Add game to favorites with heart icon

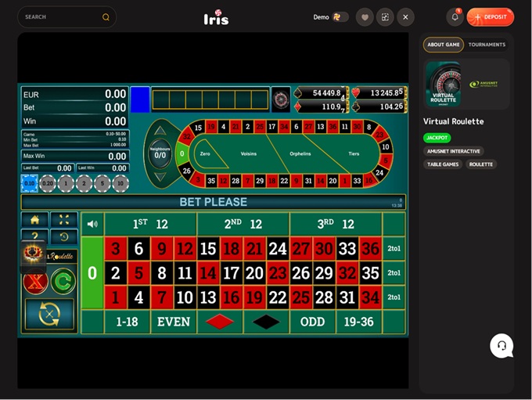click(365, 17)
